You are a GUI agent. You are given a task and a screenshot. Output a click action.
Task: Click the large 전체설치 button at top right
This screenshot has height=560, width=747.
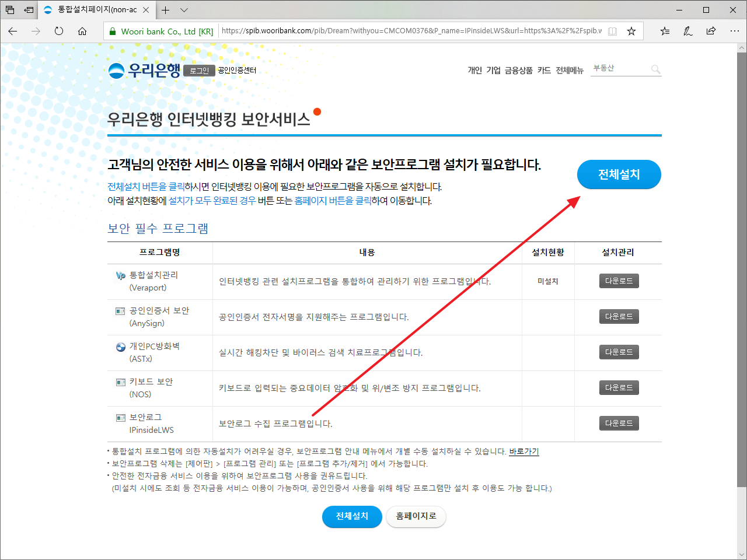click(x=619, y=174)
